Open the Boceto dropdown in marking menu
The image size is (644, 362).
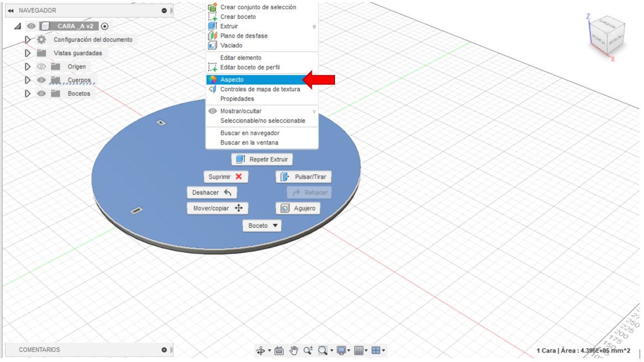pos(262,225)
